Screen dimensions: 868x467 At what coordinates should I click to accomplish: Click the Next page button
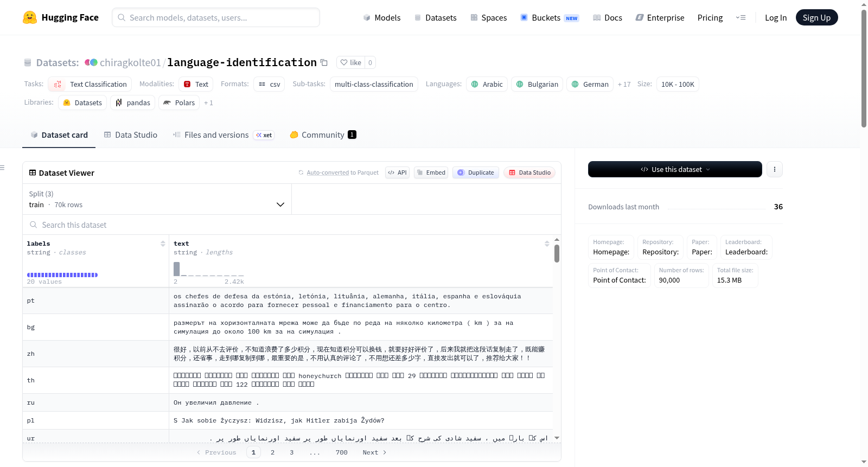point(374,452)
